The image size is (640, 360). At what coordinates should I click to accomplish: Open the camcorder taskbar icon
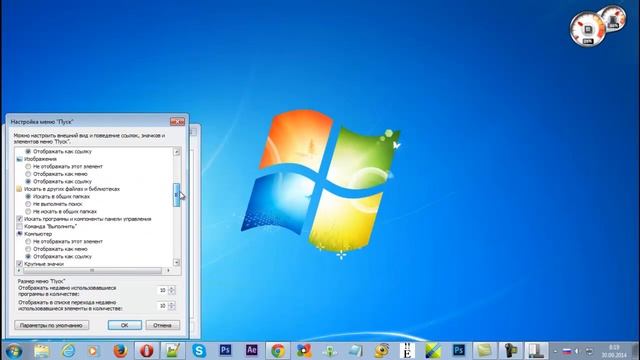pos(511,351)
